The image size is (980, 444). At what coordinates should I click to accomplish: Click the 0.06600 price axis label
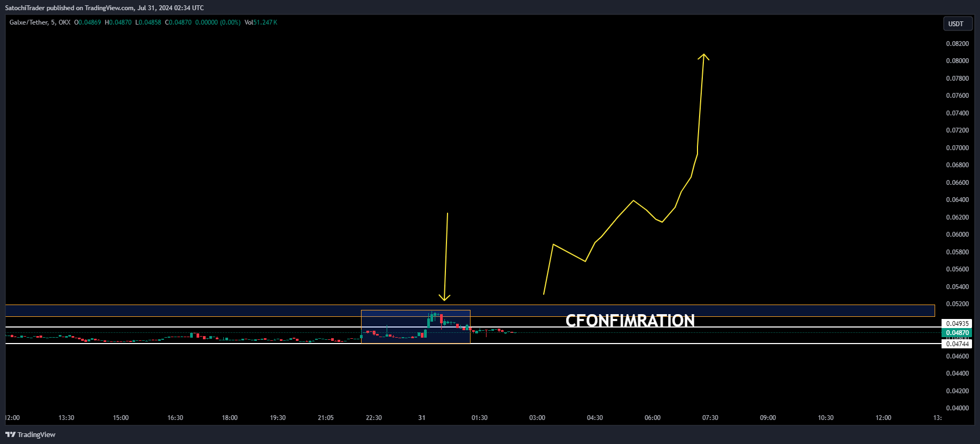957,183
